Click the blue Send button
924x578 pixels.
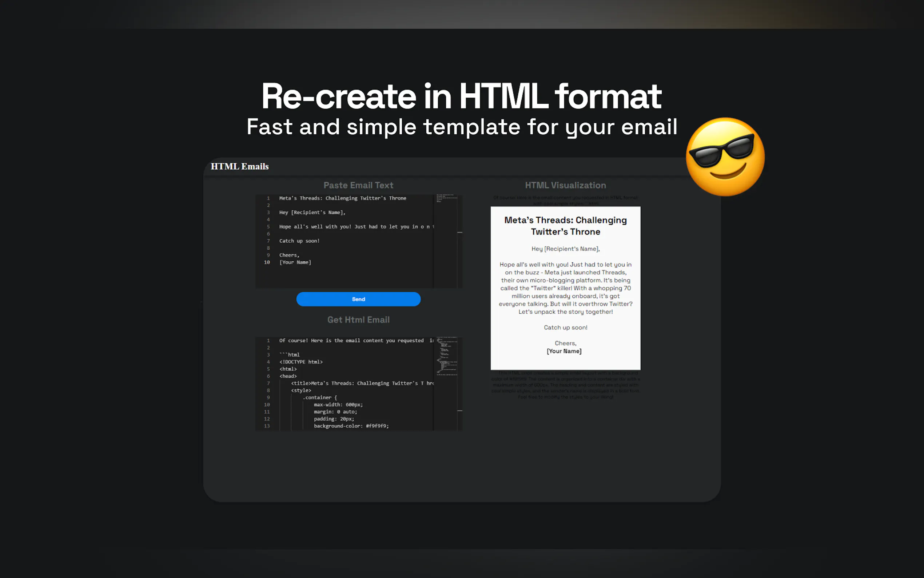point(358,299)
